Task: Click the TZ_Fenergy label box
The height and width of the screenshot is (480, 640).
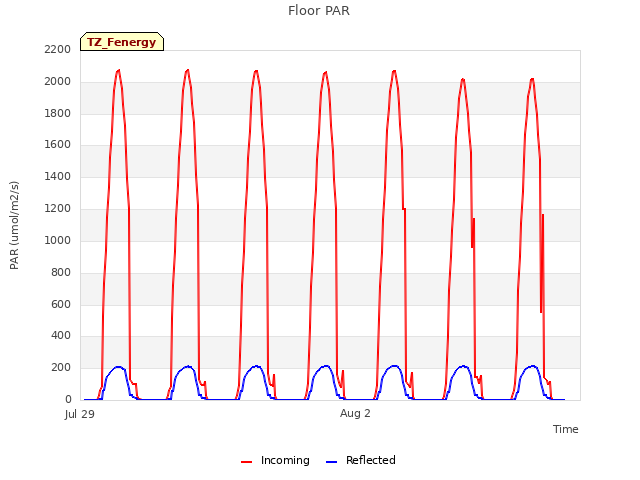Action: pyautogui.click(x=122, y=42)
